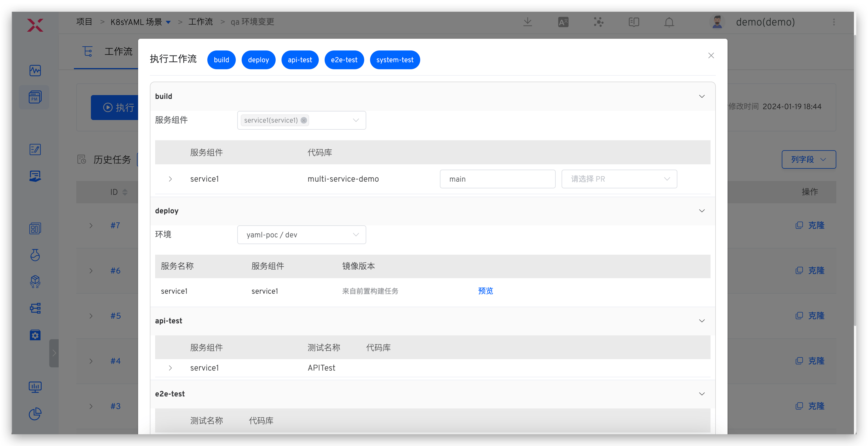Screen dimensions: 868x446
Task: Toggle the system-test stage pill
Action: (x=395, y=60)
